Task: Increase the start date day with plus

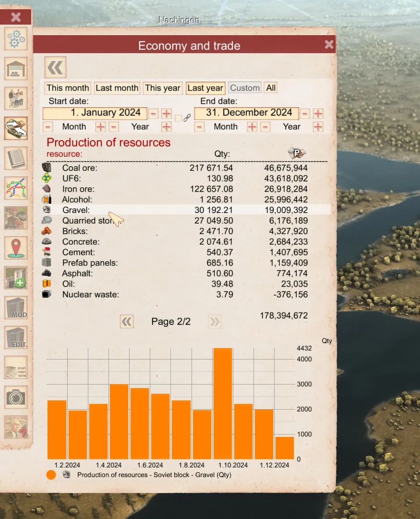Action: coord(167,114)
